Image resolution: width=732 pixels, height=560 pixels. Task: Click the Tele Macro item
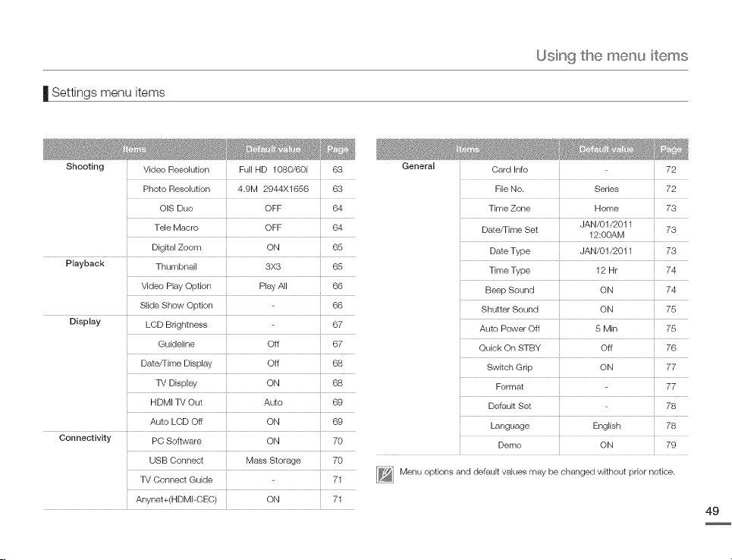click(x=176, y=228)
